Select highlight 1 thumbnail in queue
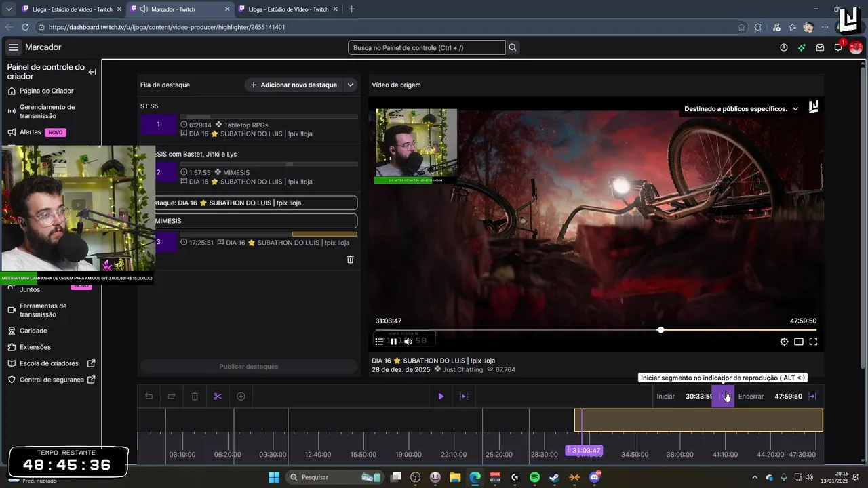The height and width of the screenshot is (488, 868). 159,125
